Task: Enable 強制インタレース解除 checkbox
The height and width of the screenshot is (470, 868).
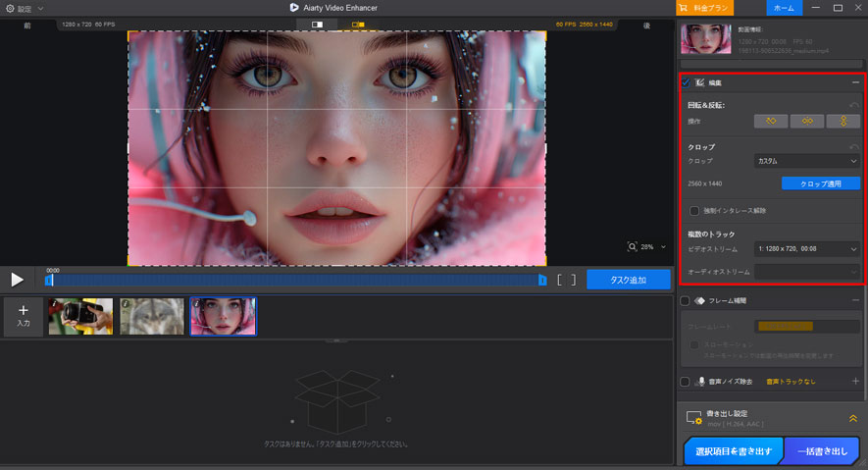Action: click(694, 211)
